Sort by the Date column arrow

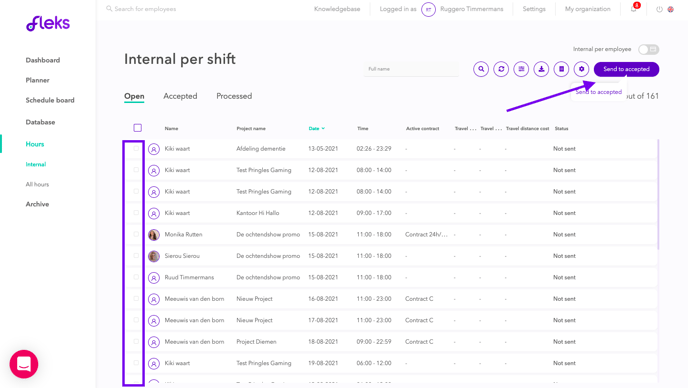(x=323, y=129)
